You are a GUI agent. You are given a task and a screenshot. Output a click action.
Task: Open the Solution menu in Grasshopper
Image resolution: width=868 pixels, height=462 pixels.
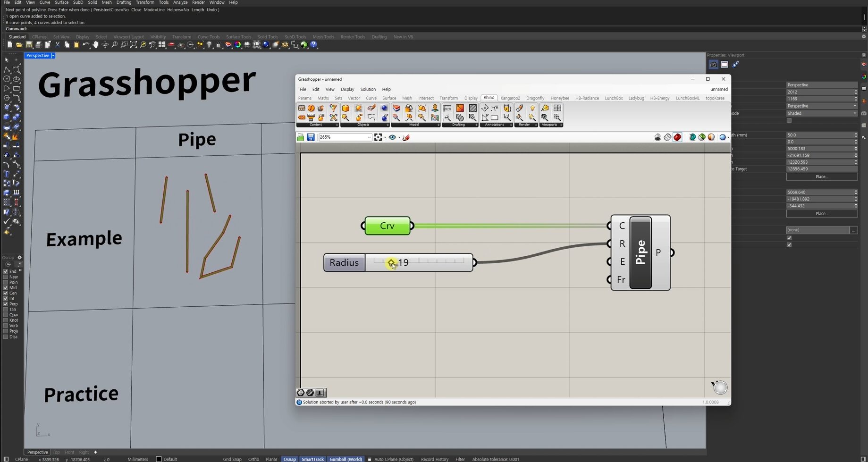click(x=368, y=89)
